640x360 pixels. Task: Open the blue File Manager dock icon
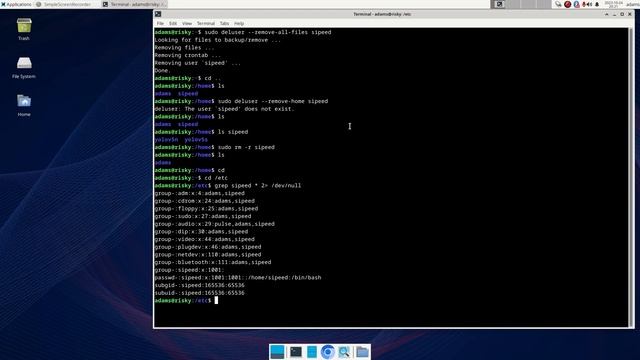(x=312, y=351)
